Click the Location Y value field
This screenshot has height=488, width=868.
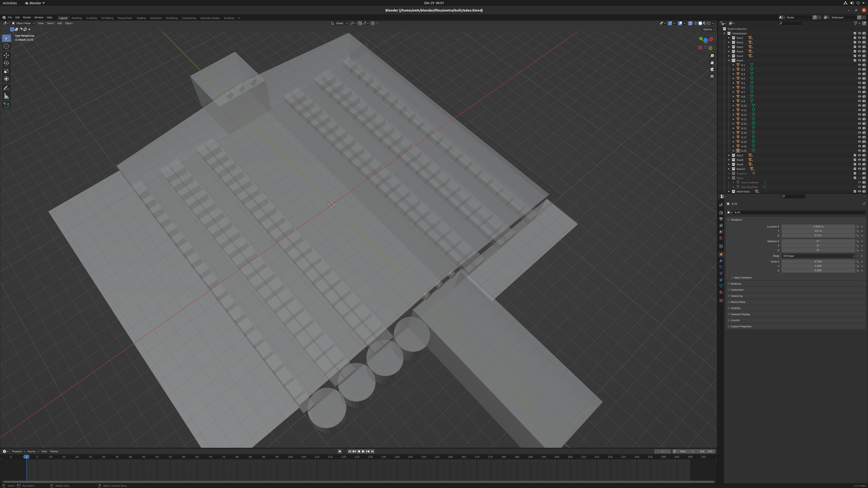[x=818, y=231]
